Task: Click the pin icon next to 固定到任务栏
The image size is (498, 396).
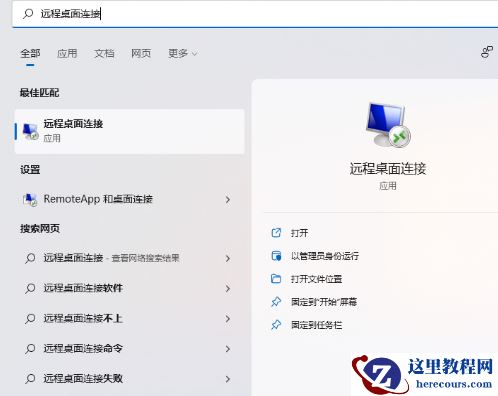Action: click(276, 325)
